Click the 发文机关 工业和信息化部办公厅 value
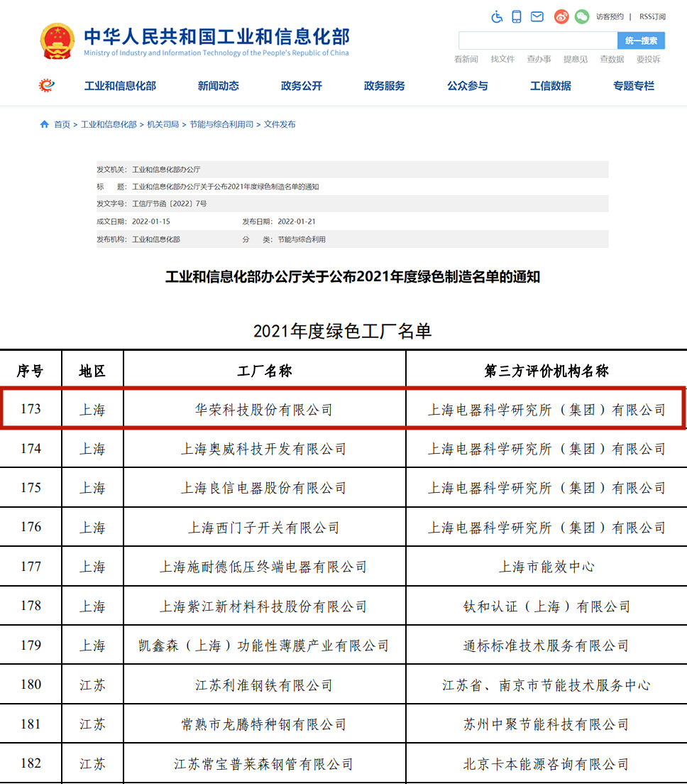The width and height of the screenshot is (687, 784). (166, 170)
